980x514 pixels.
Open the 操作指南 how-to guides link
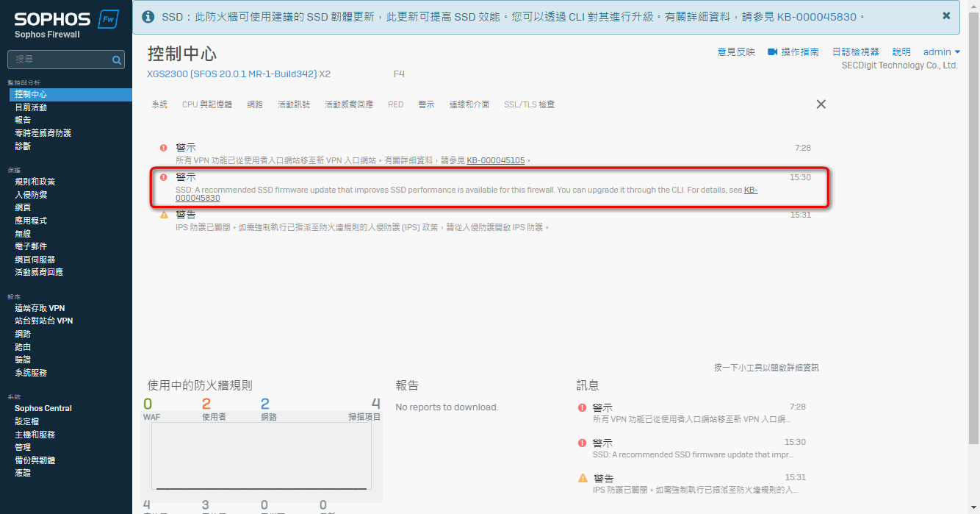(800, 52)
